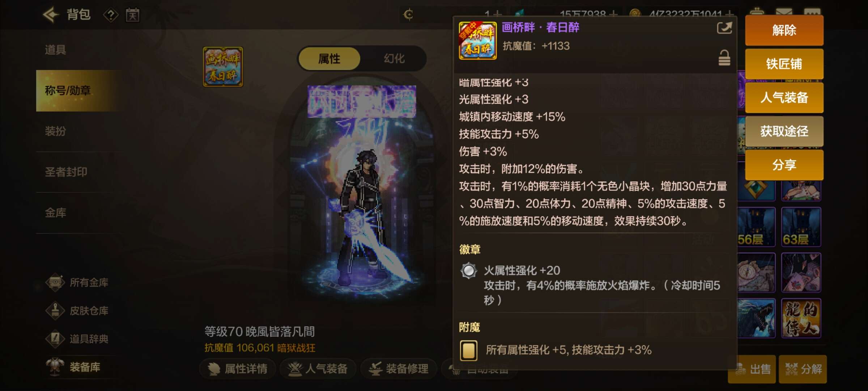Click the 解除 unequip button

pyautogui.click(x=784, y=30)
